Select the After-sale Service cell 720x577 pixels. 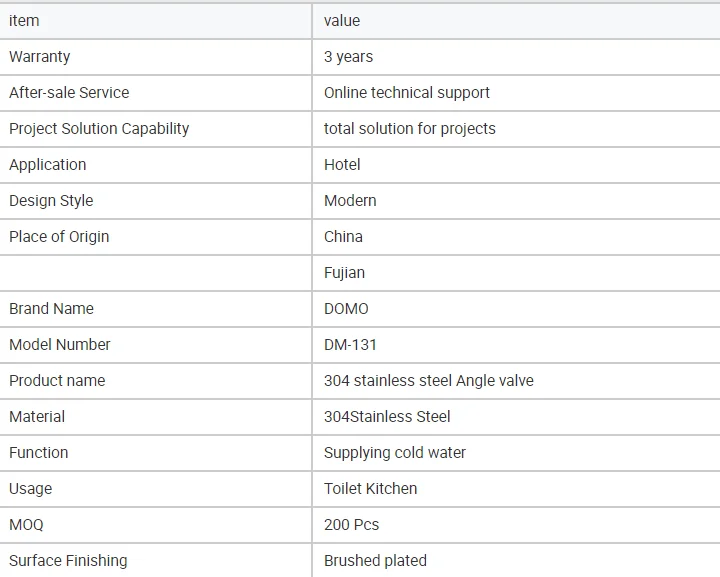69,93
